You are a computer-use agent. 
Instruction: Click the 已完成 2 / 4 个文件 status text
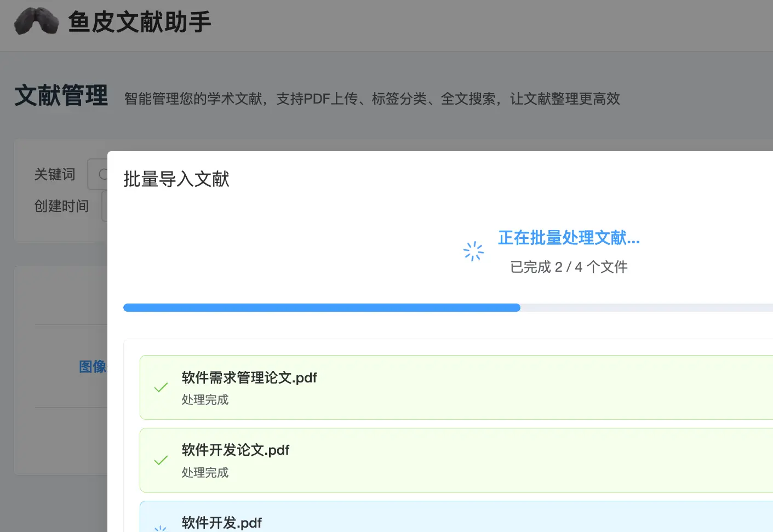coord(569,267)
